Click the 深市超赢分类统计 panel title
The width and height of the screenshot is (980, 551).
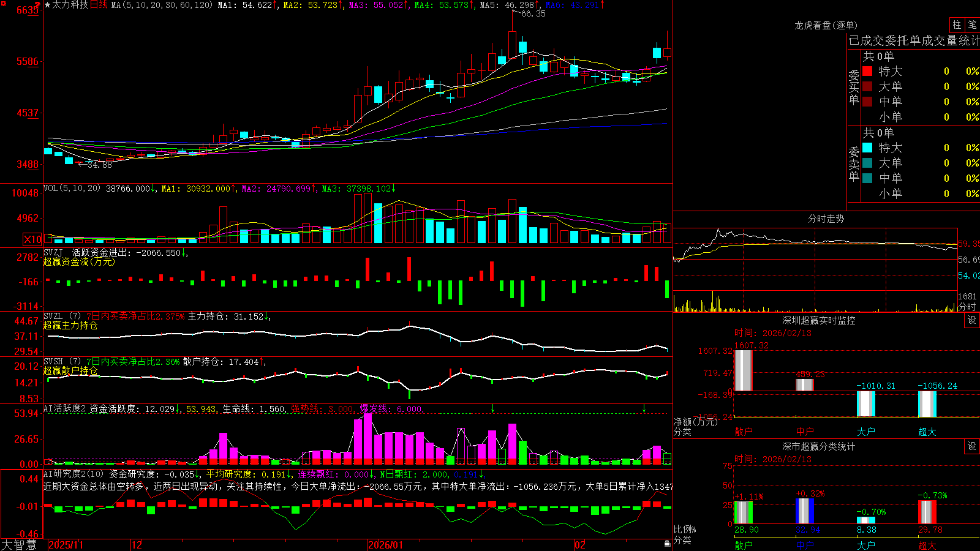click(x=818, y=446)
